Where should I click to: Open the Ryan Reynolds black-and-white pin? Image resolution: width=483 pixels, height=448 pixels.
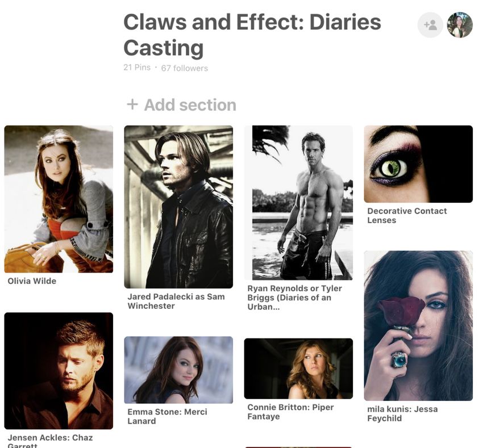tap(298, 203)
